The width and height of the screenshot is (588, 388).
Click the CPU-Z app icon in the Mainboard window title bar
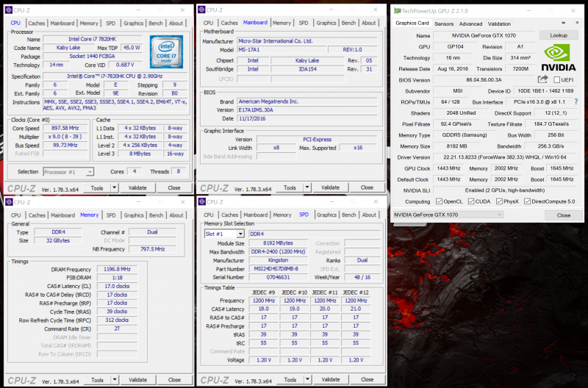pyautogui.click(x=201, y=10)
